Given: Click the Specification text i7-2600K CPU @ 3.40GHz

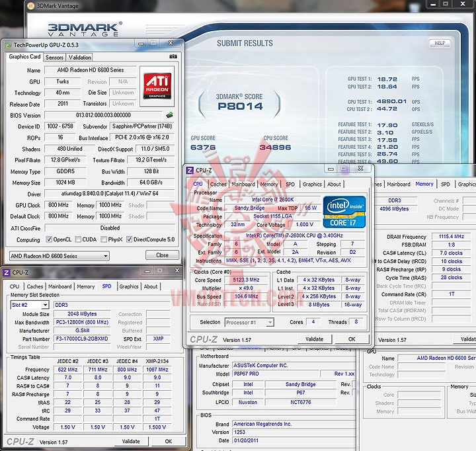Looking at the screenshot, I should 294,235.
